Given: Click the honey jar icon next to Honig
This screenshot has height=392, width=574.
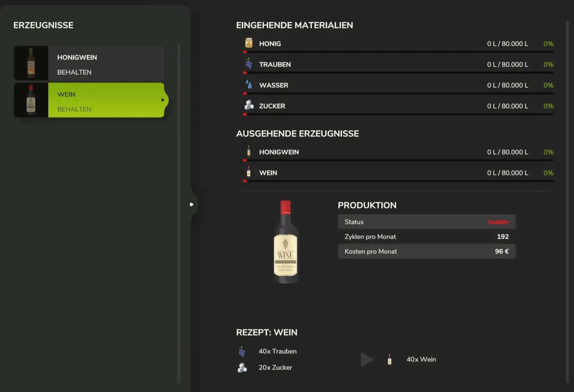Looking at the screenshot, I should 249,43.
